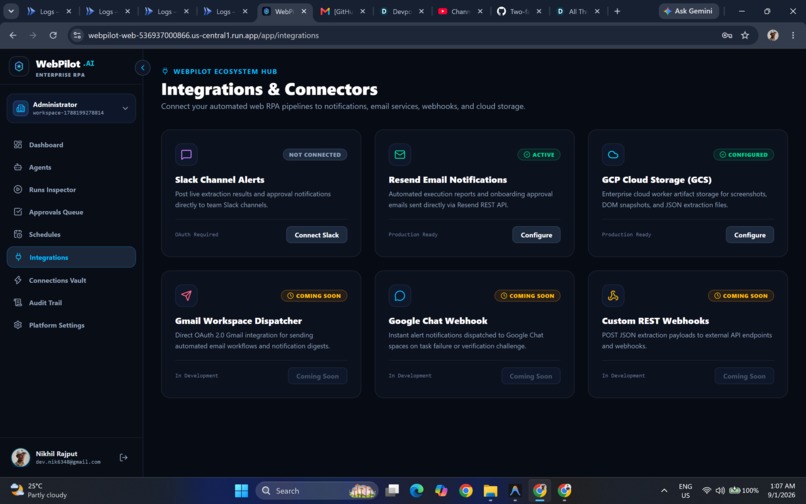Open the weather widget
This screenshot has width=806, height=504.
coord(39,491)
